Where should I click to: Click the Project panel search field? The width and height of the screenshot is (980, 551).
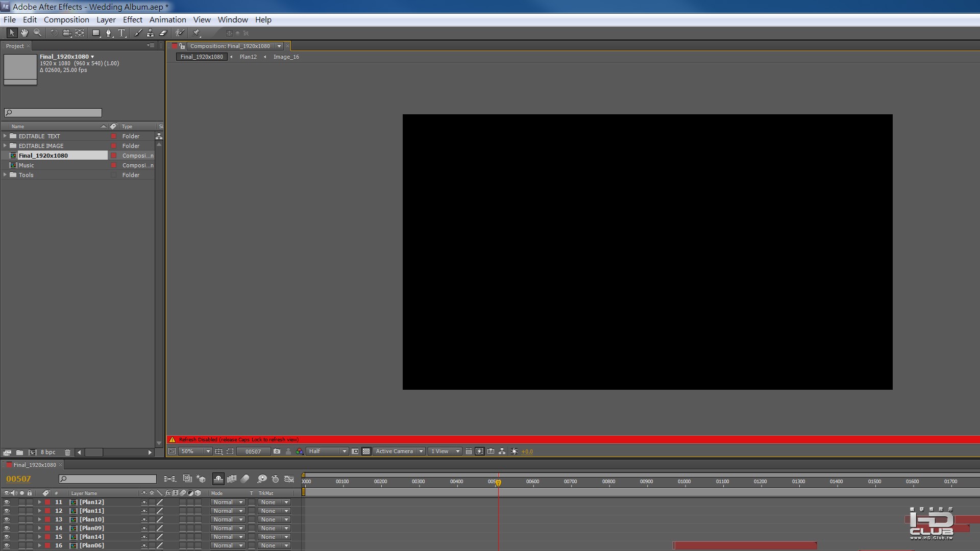(53, 113)
